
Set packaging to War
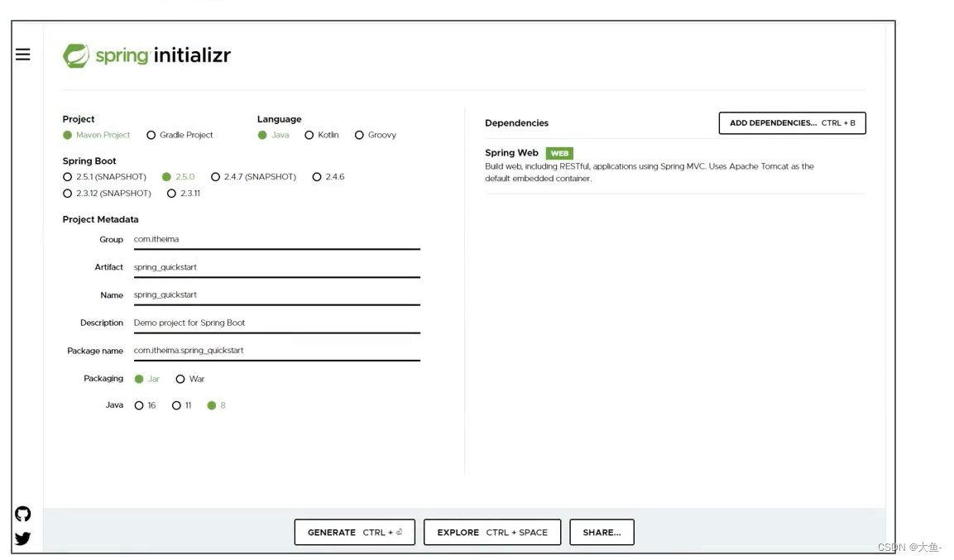[x=190, y=379]
